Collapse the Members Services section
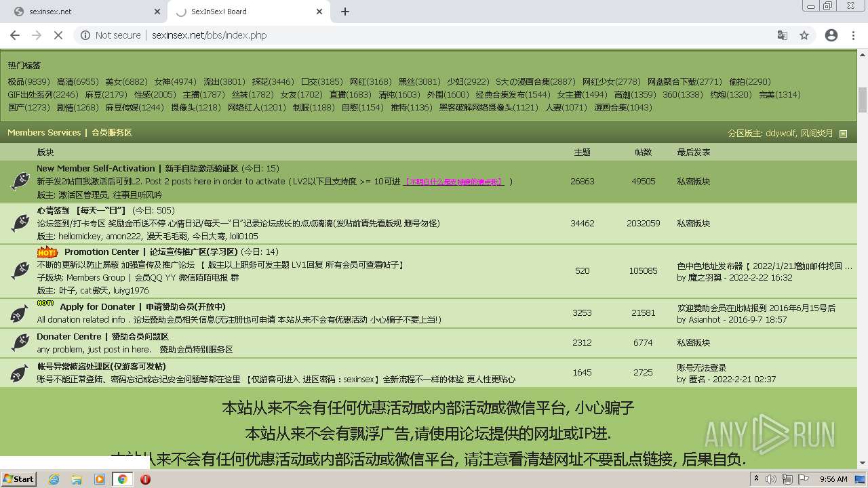 pyautogui.click(x=844, y=134)
